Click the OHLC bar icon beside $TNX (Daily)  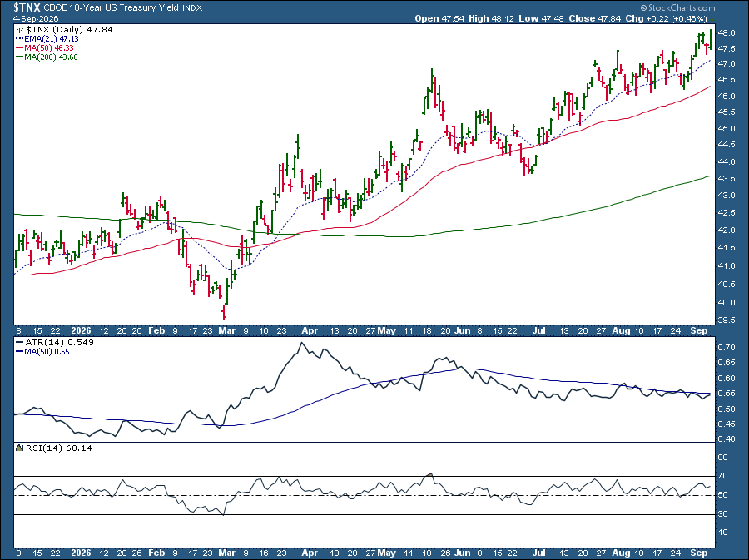pyautogui.click(x=20, y=30)
